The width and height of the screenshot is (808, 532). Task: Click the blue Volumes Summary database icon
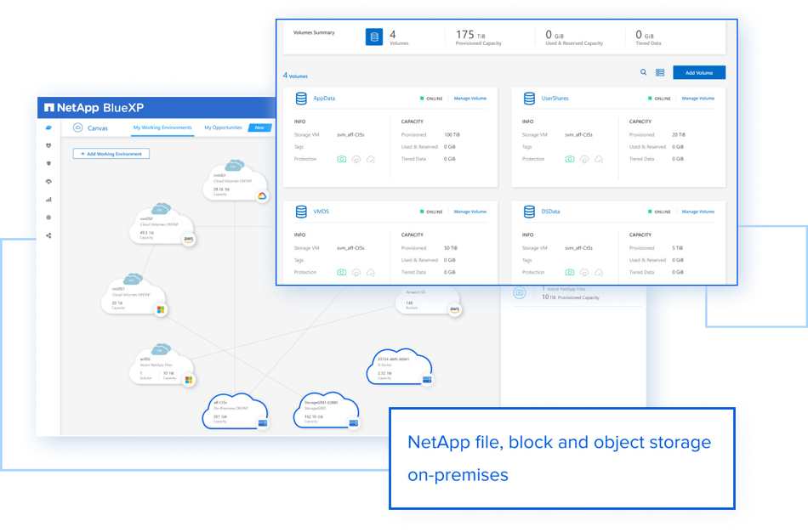(x=374, y=37)
